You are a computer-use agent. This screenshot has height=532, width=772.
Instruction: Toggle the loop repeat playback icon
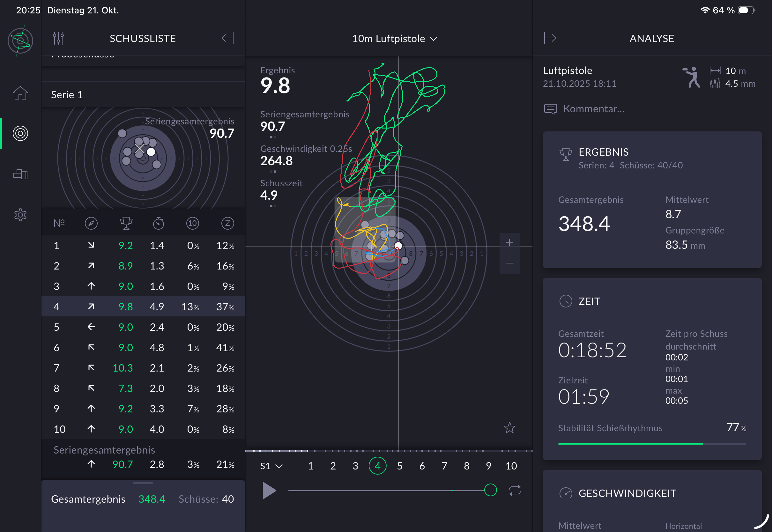click(515, 490)
